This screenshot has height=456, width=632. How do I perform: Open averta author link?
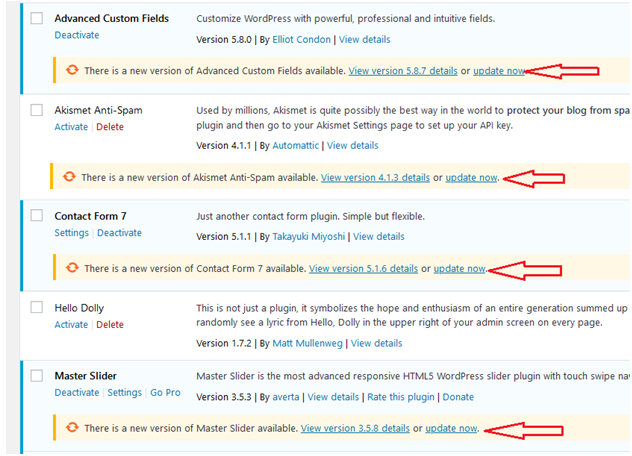286,397
